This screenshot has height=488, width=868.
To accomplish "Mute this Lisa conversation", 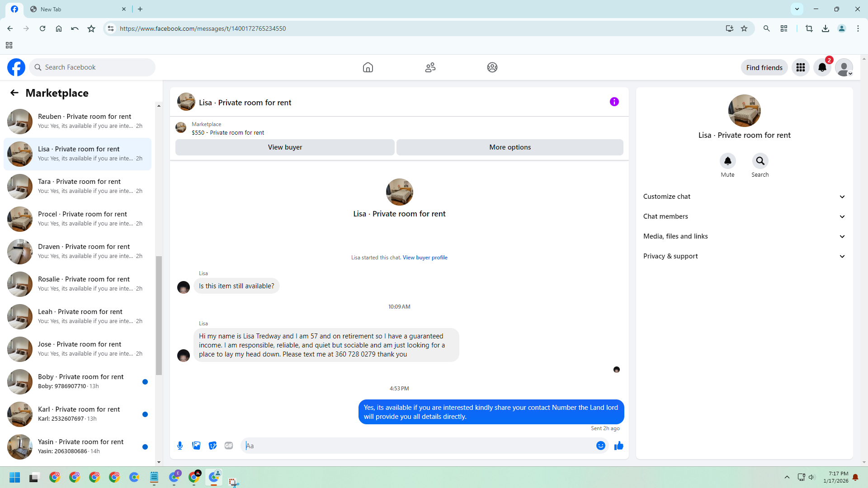I will [727, 161].
